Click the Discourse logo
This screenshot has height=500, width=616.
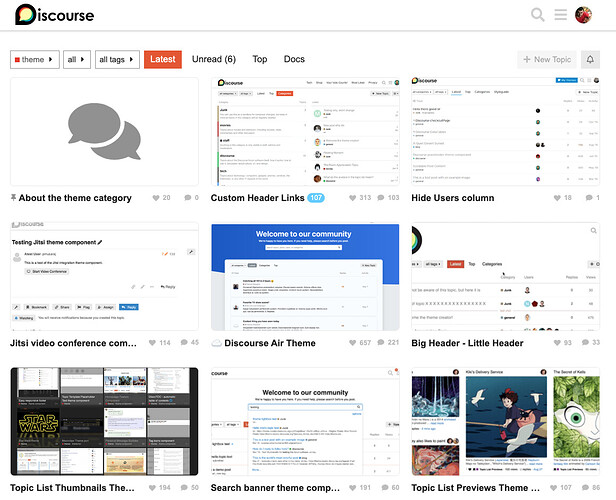(55, 15)
